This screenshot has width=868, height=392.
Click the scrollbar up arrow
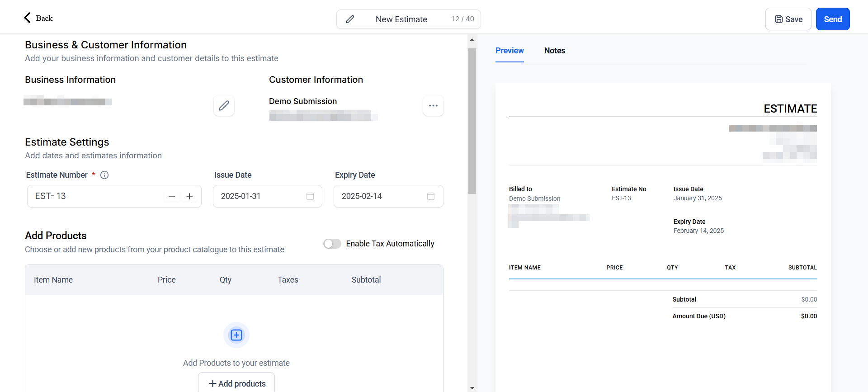tap(472, 40)
